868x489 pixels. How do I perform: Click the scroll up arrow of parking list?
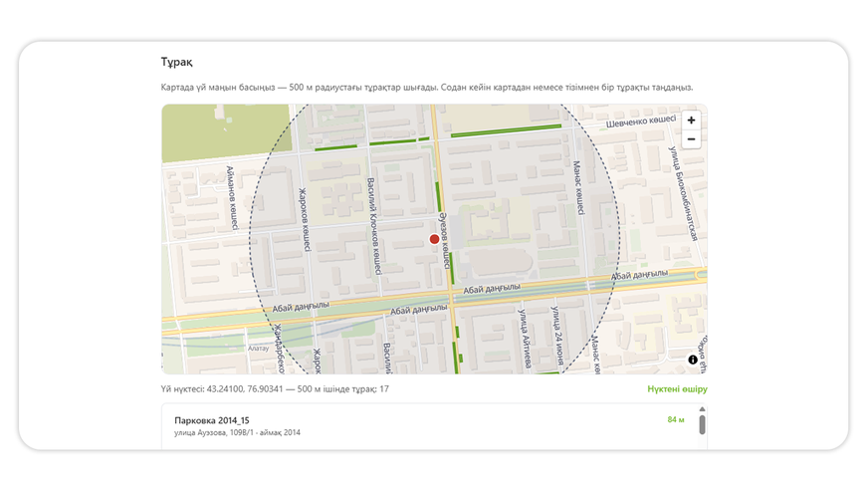click(x=702, y=409)
